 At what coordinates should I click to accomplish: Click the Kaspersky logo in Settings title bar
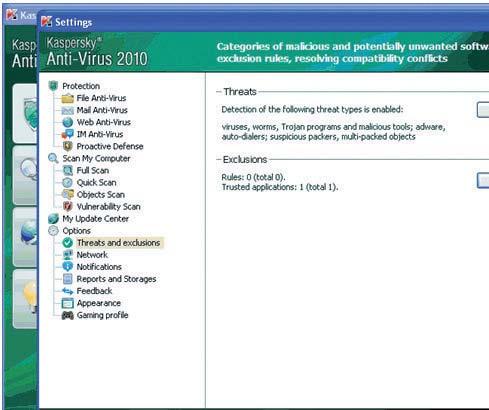pos(46,22)
